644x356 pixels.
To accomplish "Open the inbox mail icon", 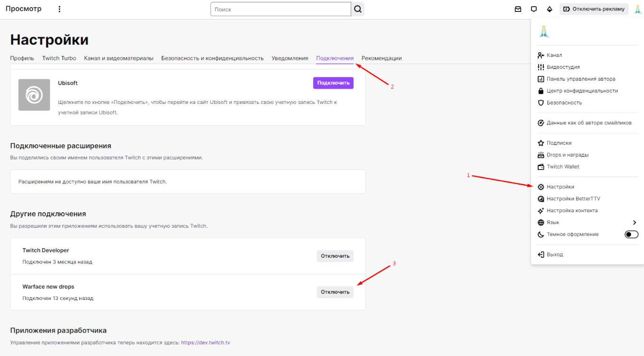I will [x=518, y=9].
